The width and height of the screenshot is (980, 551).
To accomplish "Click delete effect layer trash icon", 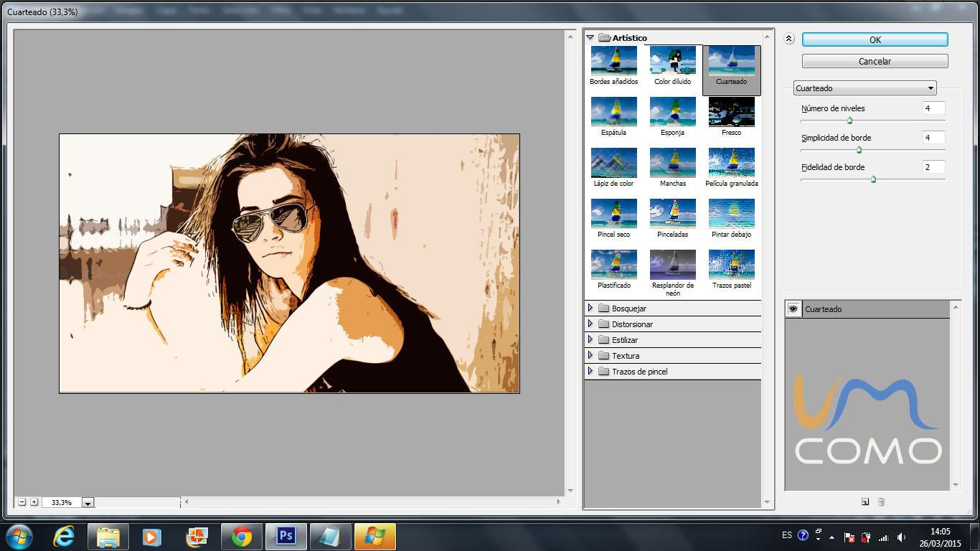I will [x=881, y=502].
